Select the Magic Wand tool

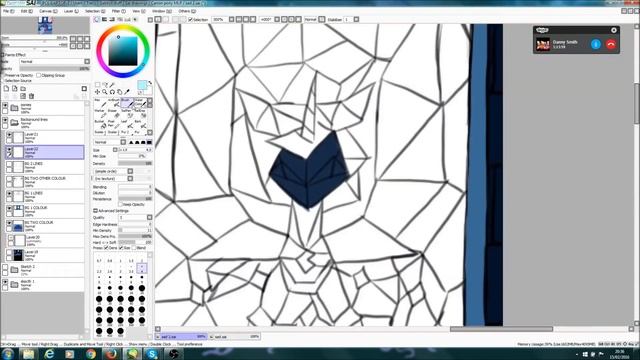[x=112, y=84]
